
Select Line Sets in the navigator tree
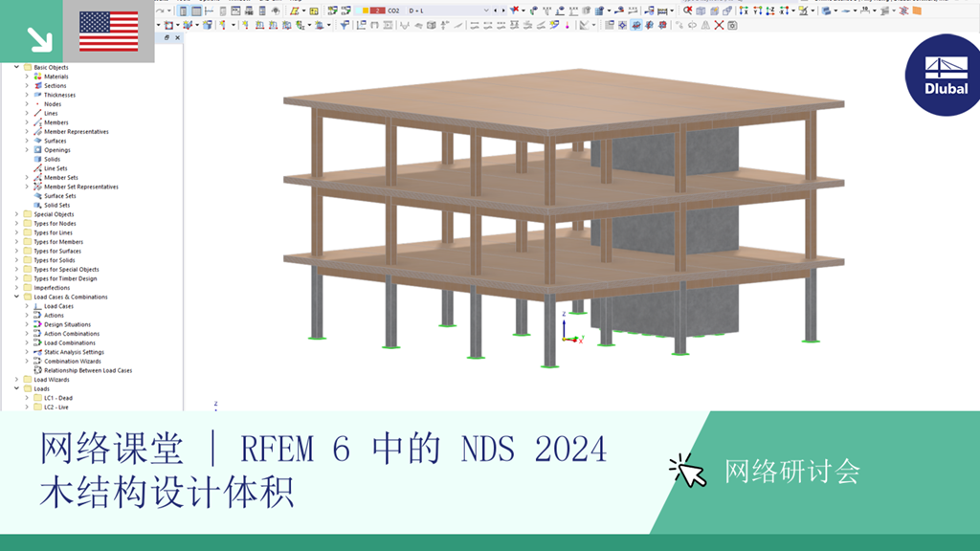coord(56,168)
